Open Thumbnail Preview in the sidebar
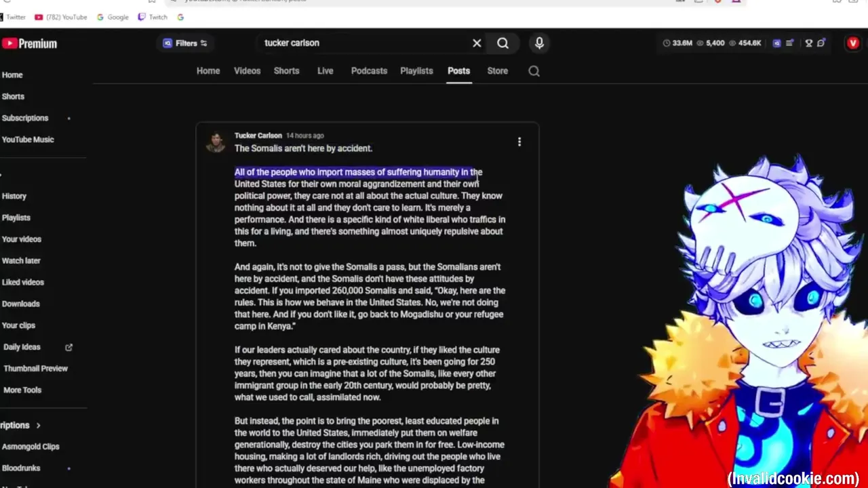This screenshot has width=868, height=488. coord(35,369)
